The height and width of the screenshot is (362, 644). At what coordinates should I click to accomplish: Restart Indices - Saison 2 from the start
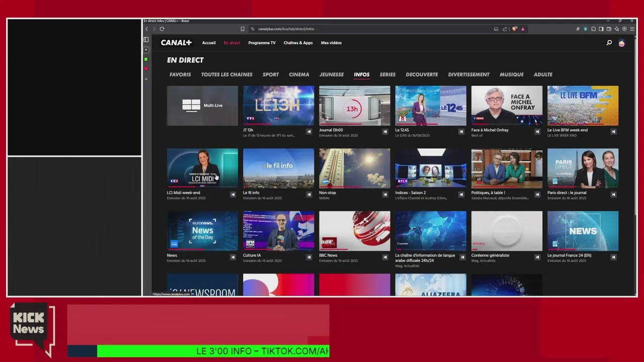pyautogui.click(x=461, y=195)
